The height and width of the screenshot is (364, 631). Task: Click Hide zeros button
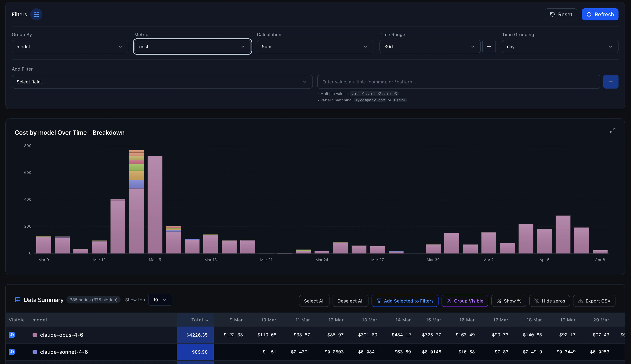[549, 301]
